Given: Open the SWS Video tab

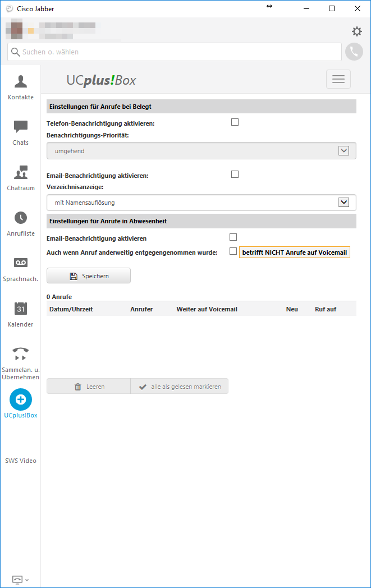Looking at the screenshot, I should point(21,461).
